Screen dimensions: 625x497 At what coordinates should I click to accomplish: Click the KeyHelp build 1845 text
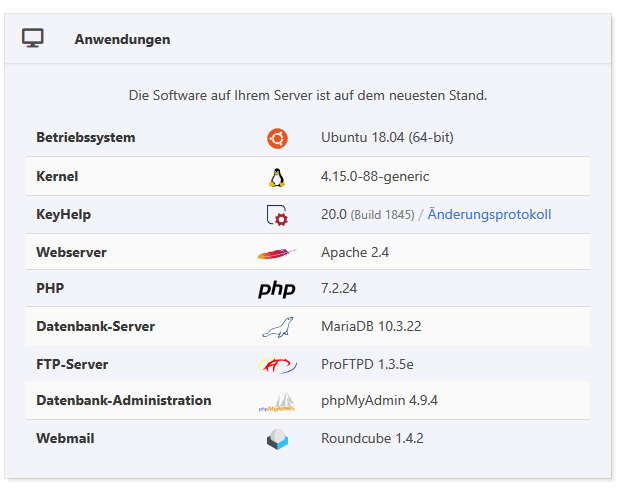click(383, 215)
